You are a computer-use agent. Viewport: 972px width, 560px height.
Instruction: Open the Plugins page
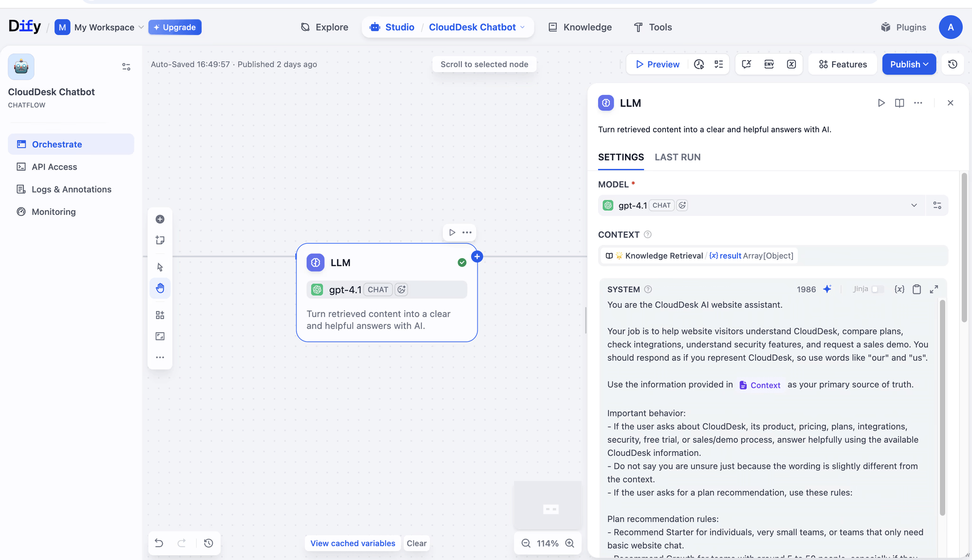coord(903,27)
